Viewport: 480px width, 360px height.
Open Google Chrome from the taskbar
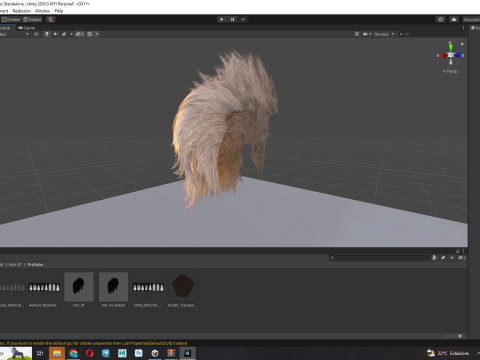point(73,353)
